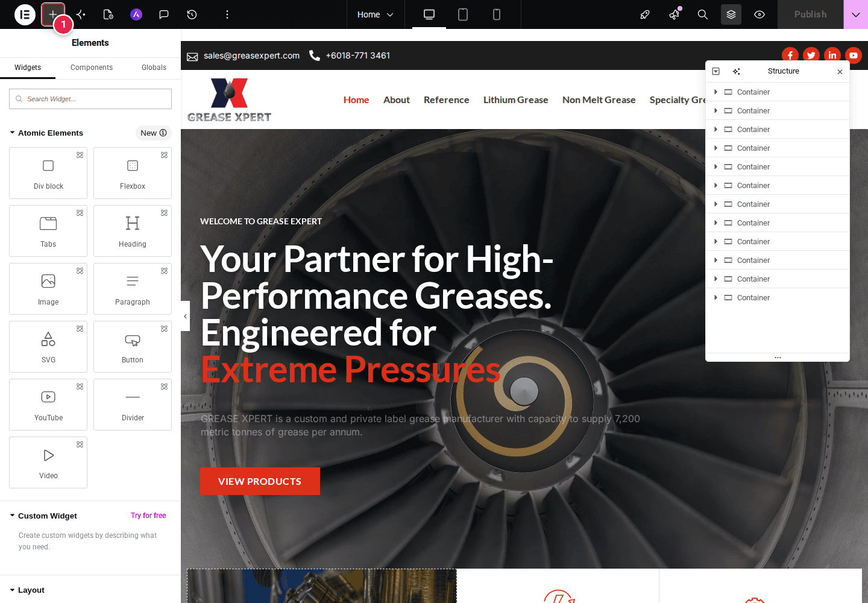Open the Finder search magnifier icon

pos(703,14)
